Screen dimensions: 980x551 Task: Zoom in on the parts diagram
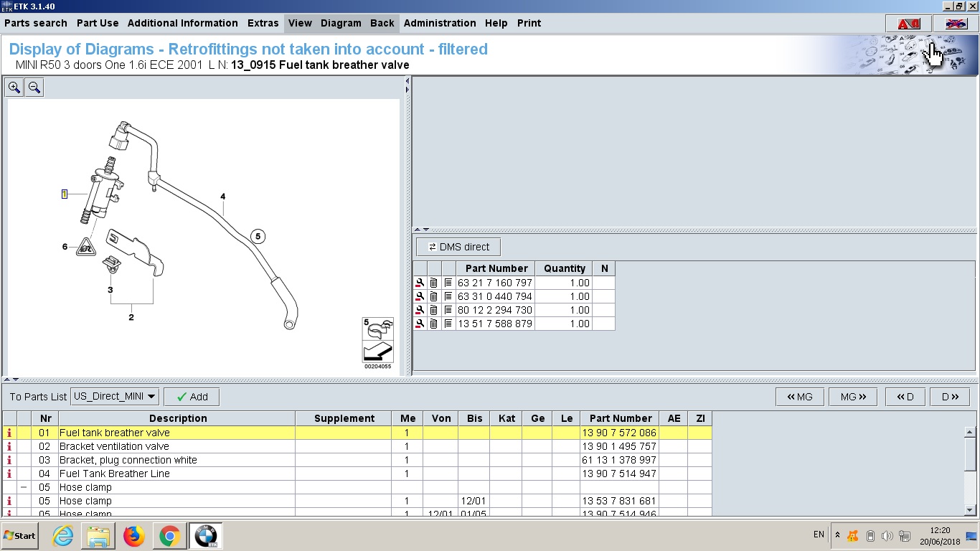click(14, 88)
